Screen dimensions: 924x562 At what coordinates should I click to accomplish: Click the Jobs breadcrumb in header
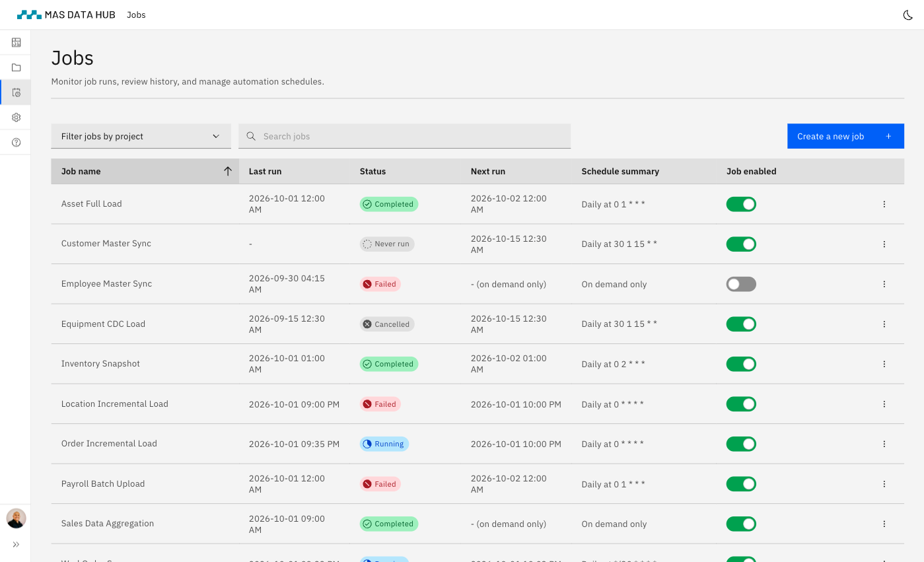(136, 15)
